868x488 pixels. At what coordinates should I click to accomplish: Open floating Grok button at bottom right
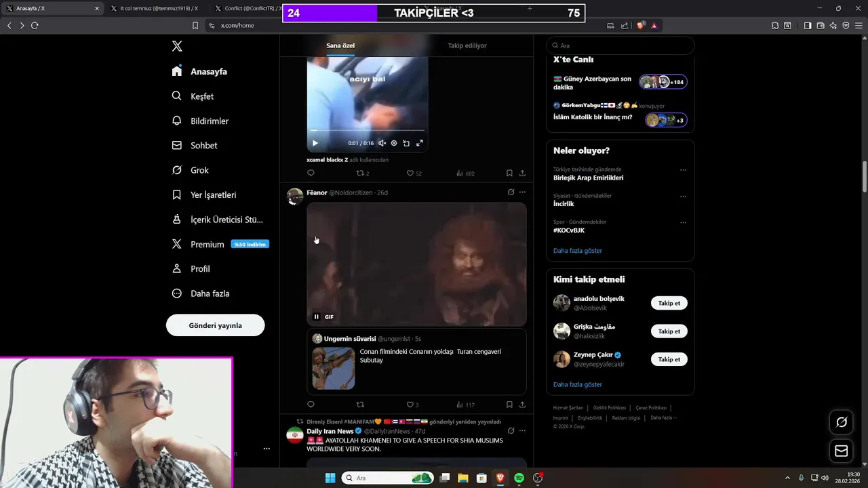pyautogui.click(x=842, y=422)
